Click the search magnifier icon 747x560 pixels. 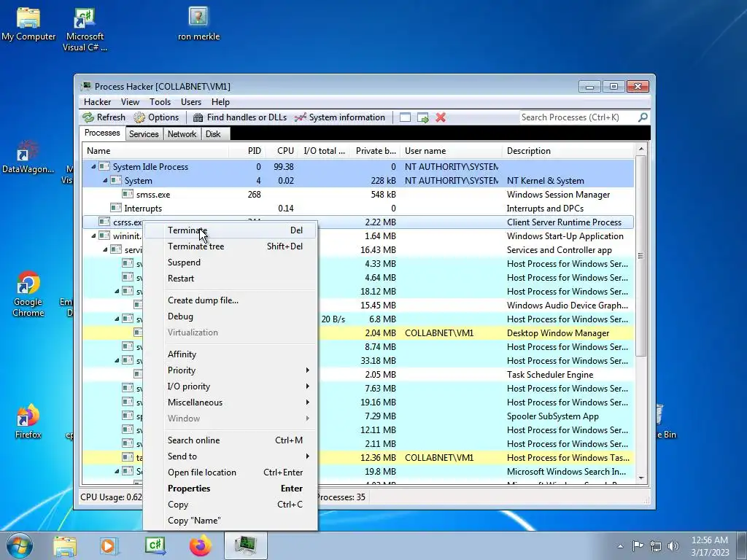pos(643,117)
